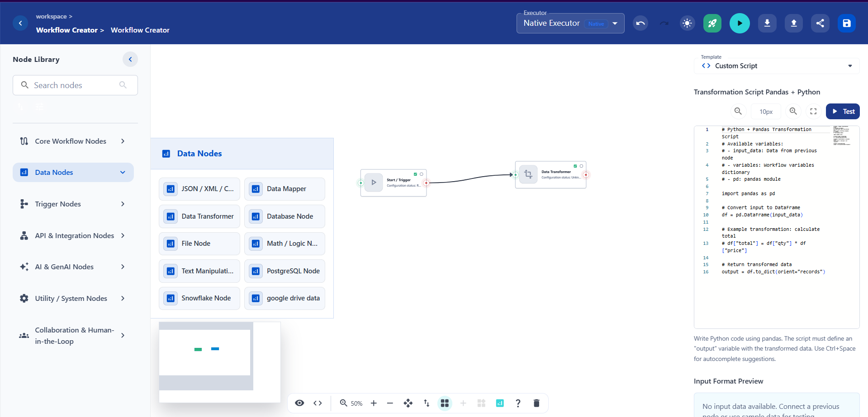
Task: Toggle dark mode with the sun icon
Action: (x=687, y=23)
